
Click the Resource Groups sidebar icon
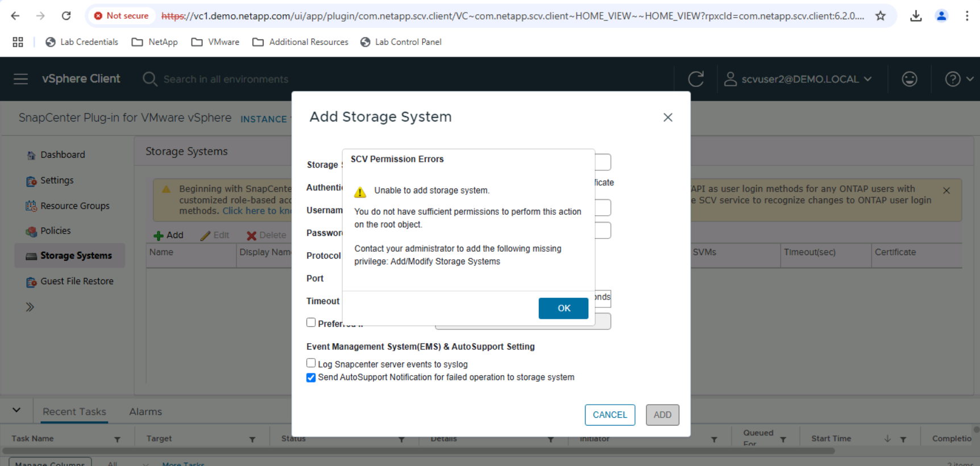coord(31,206)
